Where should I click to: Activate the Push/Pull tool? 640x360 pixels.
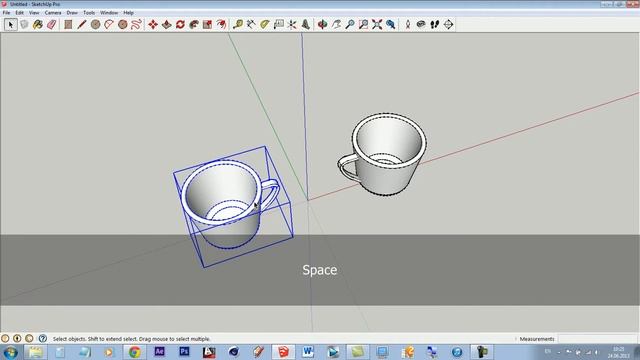(x=167, y=24)
